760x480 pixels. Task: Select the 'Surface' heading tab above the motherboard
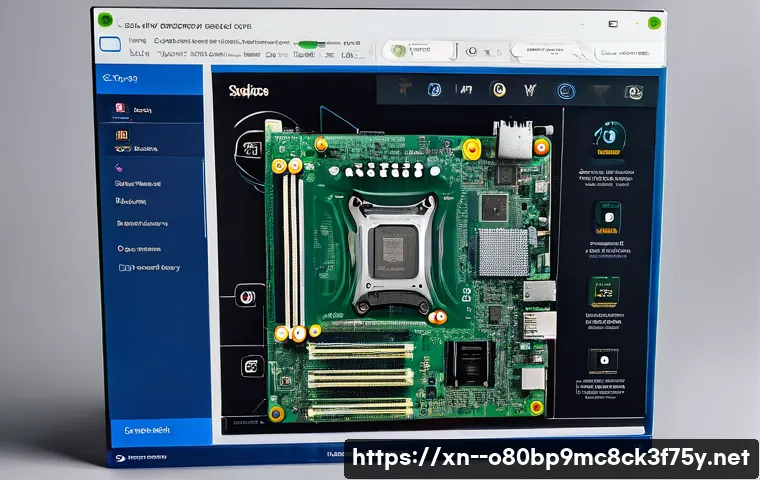coord(250,92)
